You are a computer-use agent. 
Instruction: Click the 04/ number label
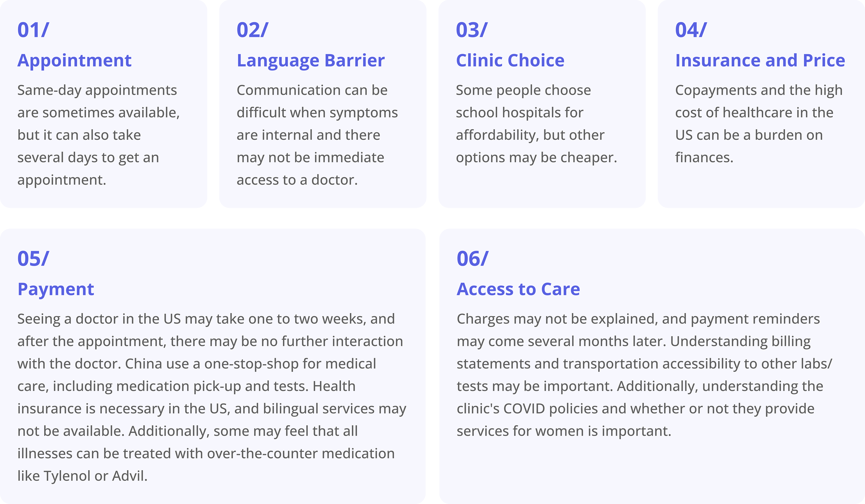pos(691,30)
